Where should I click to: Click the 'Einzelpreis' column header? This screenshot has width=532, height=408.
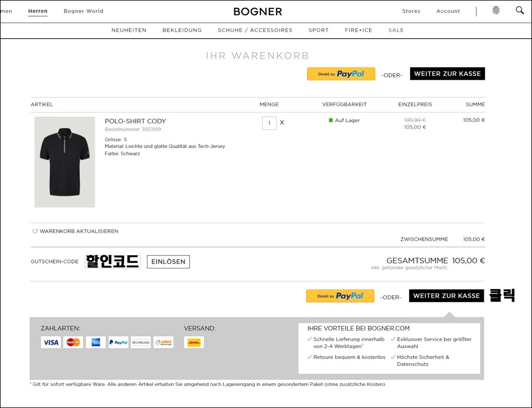tap(415, 105)
